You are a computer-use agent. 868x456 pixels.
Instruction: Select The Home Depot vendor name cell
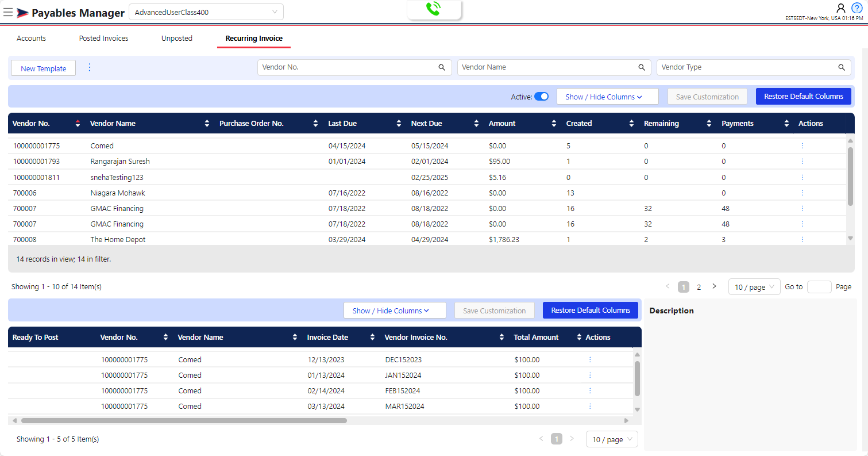pyautogui.click(x=118, y=239)
